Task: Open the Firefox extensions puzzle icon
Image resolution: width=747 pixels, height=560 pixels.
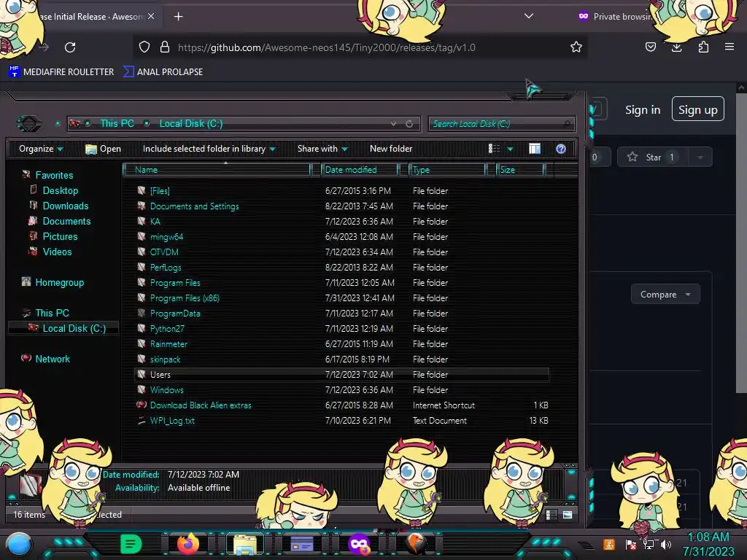Action: [703, 47]
